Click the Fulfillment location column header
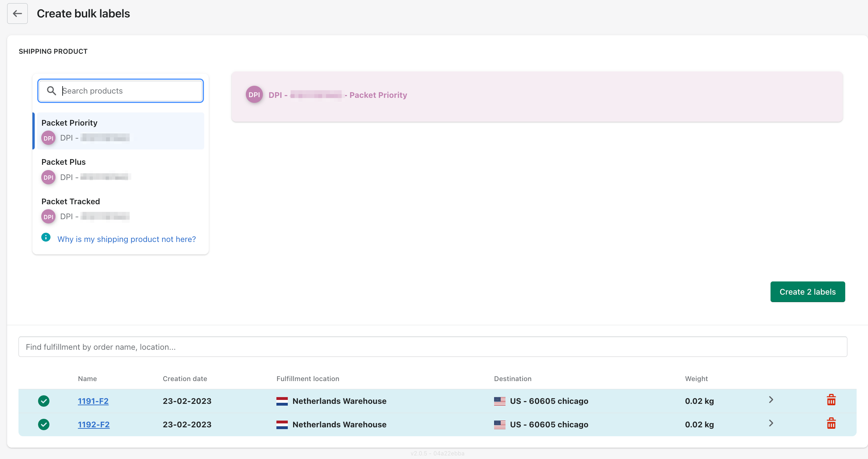Image resolution: width=868 pixels, height=459 pixels. point(308,379)
